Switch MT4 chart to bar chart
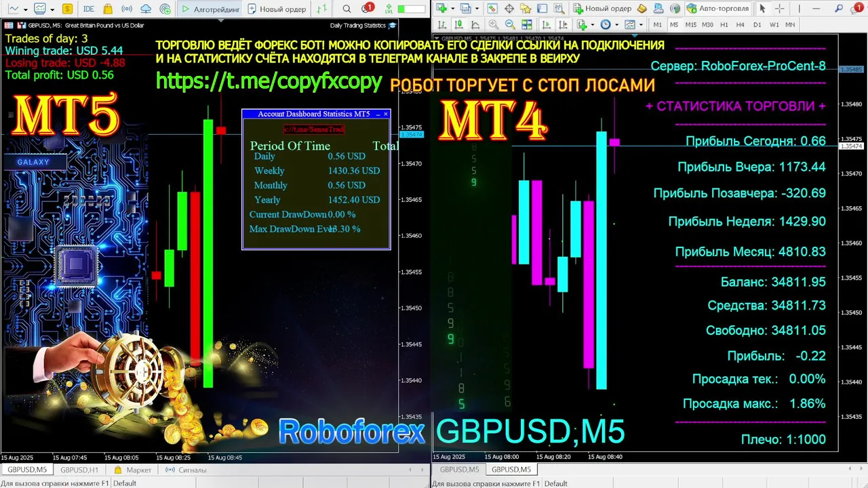 coord(441,24)
